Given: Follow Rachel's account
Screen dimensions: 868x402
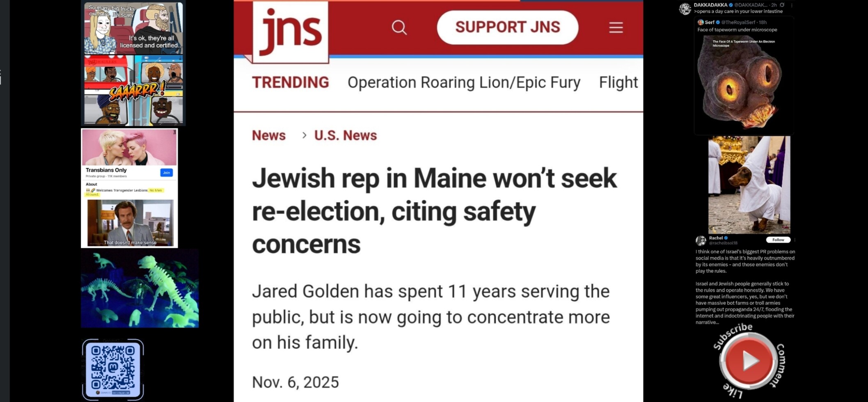Looking at the screenshot, I should pos(778,240).
